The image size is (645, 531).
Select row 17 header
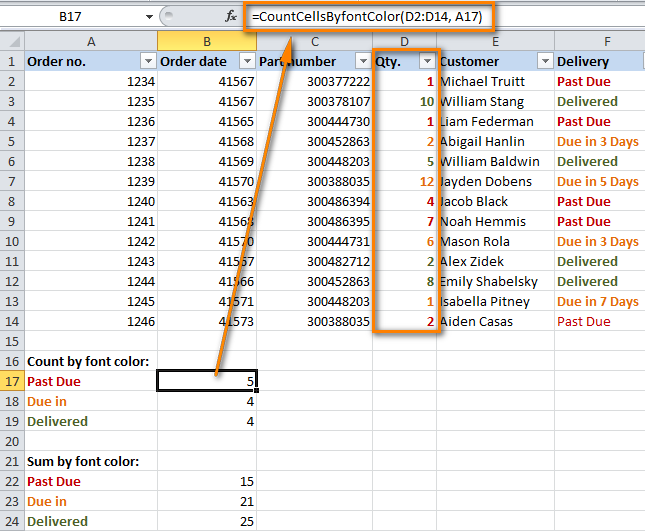tap(11, 381)
